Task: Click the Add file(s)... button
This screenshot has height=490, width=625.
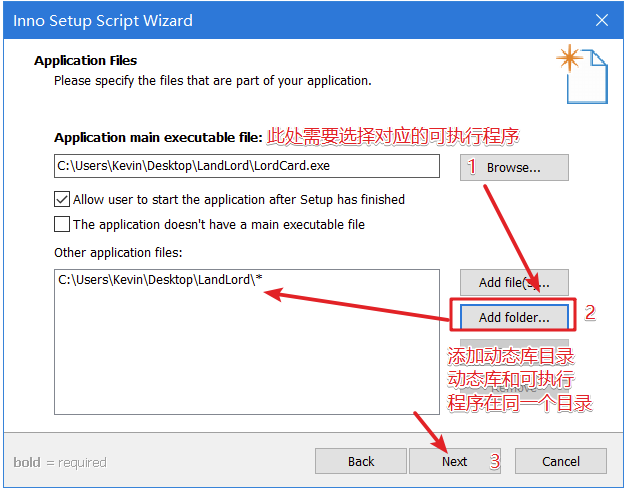Action: 514,282
